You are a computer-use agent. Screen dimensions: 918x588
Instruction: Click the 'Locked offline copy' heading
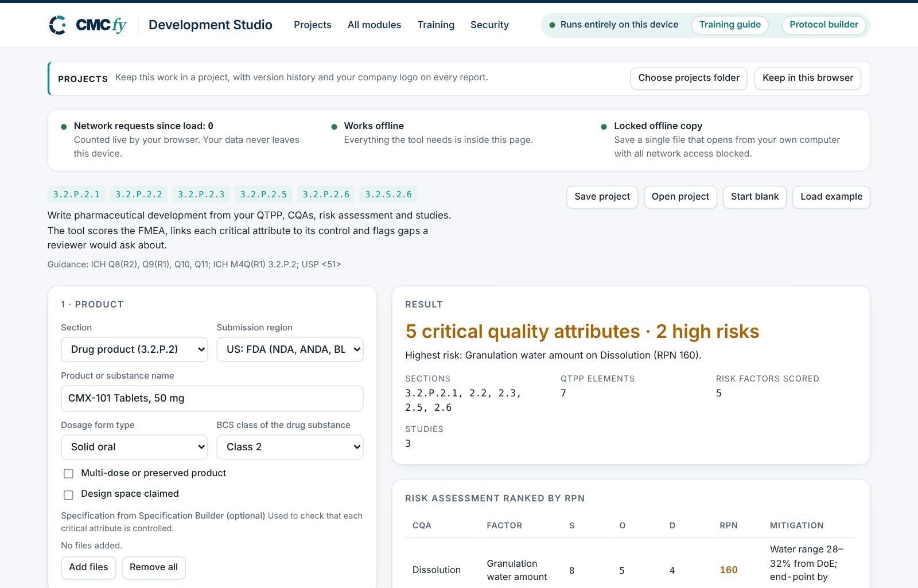pyautogui.click(x=658, y=126)
